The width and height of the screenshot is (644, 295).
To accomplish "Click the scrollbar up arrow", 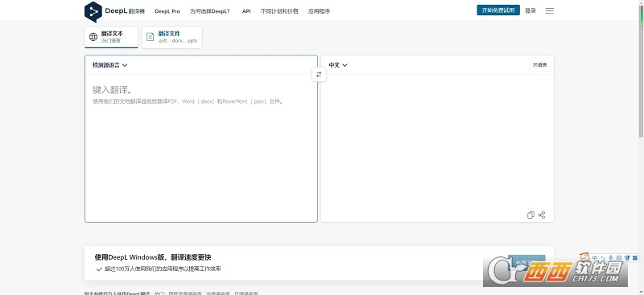I will [641, 3].
